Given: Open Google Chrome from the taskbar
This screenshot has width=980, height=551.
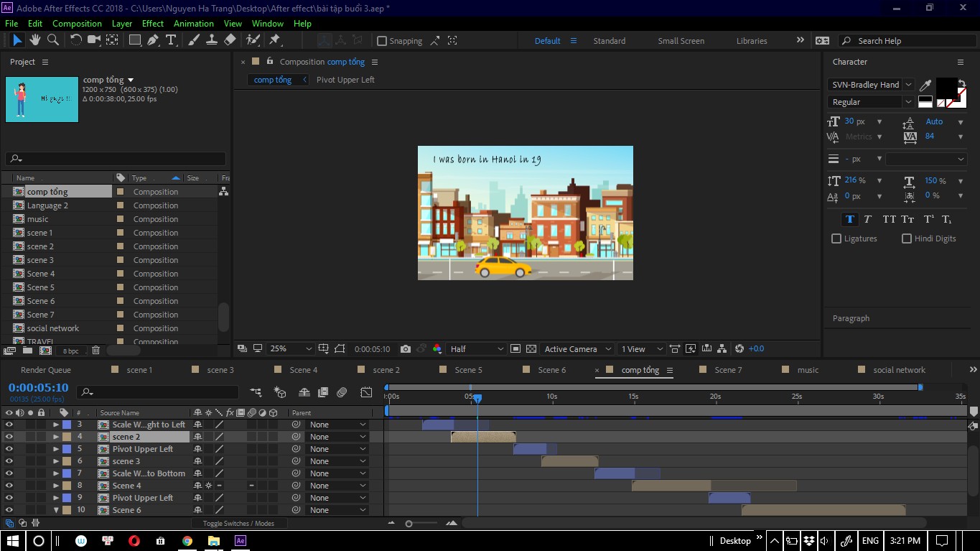Looking at the screenshot, I should 187,540.
